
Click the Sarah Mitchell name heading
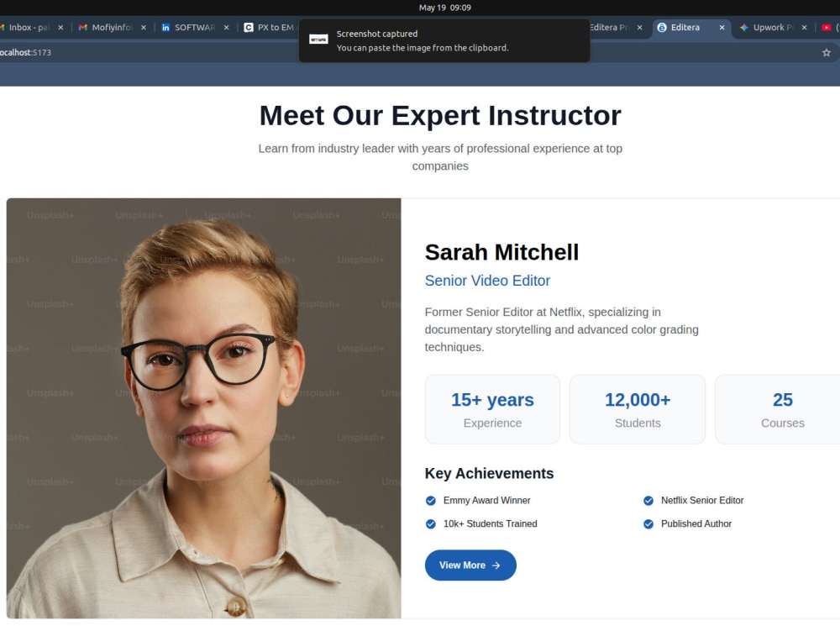pos(501,252)
